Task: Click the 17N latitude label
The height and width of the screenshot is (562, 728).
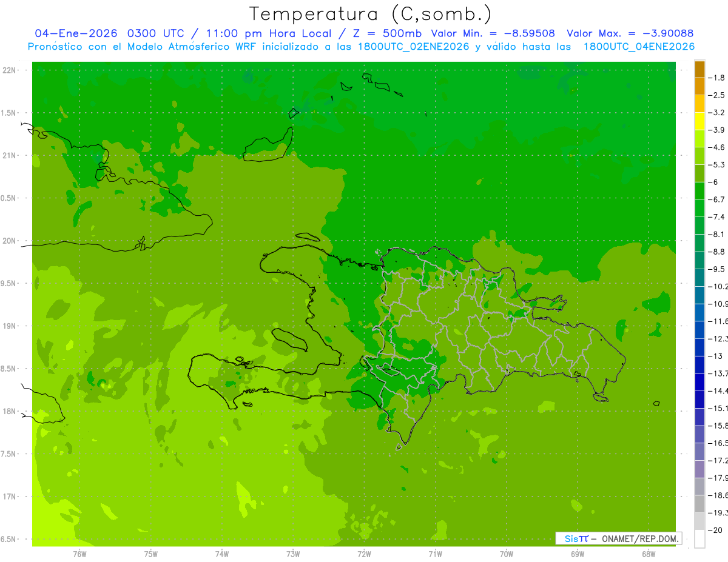Action: point(10,497)
